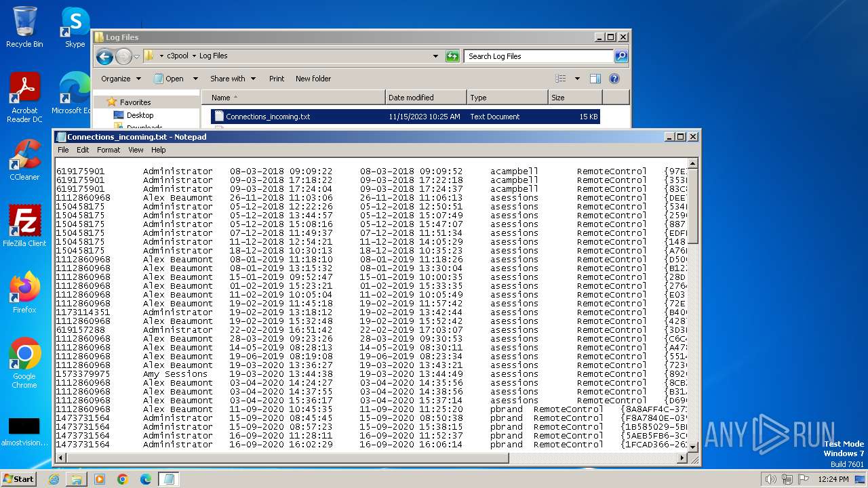This screenshot has width=868, height=488.
Task: Launch FileZilla Client shortcut
Action: pos(24,226)
